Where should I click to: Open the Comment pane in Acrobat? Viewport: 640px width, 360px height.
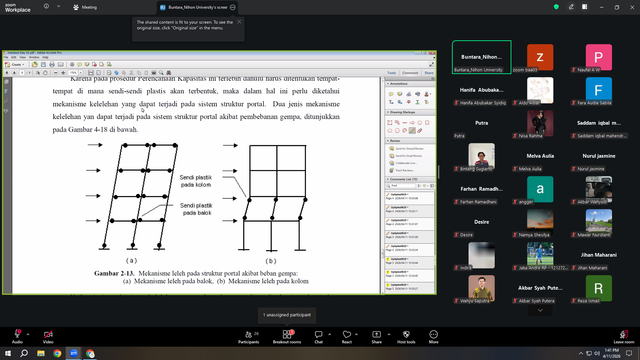[x=410, y=73]
